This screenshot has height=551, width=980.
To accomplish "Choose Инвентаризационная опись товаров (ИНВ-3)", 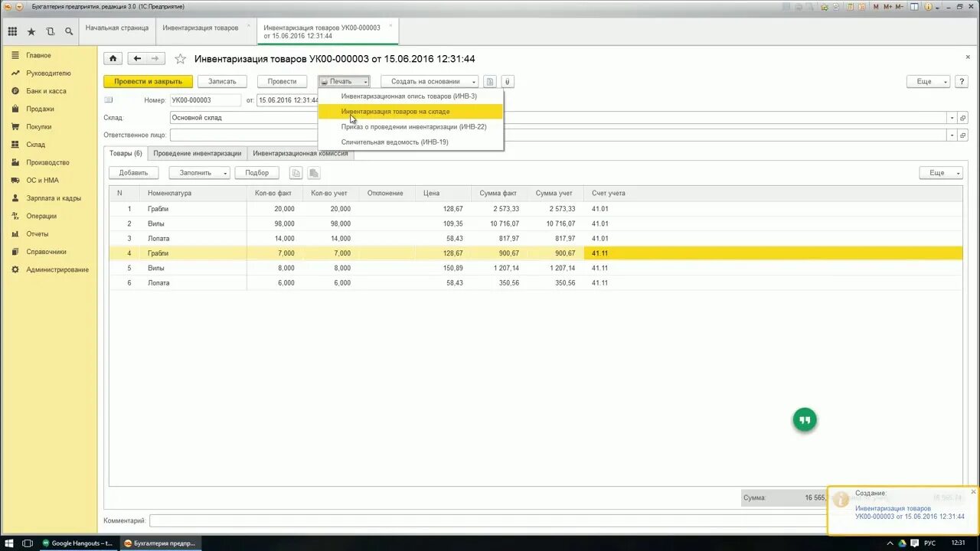I will (x=410, y=96).
